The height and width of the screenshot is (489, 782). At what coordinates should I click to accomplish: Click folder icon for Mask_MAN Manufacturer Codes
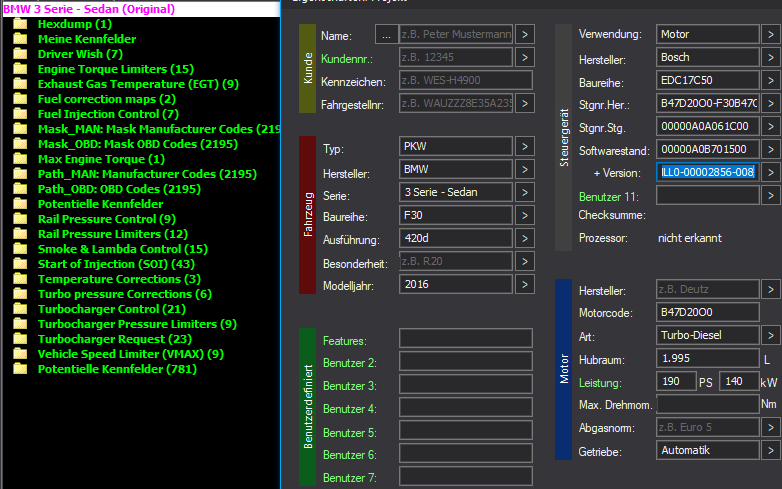pos(20,129)
